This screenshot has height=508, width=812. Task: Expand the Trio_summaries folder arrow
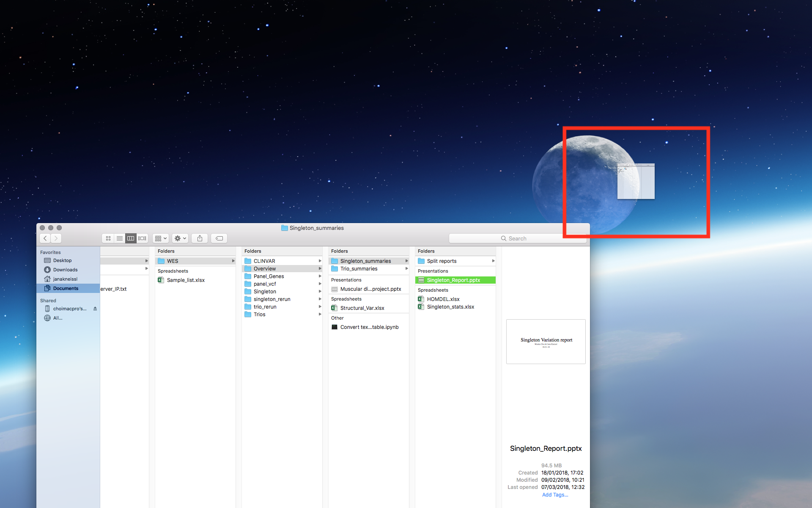coord(406,268)
